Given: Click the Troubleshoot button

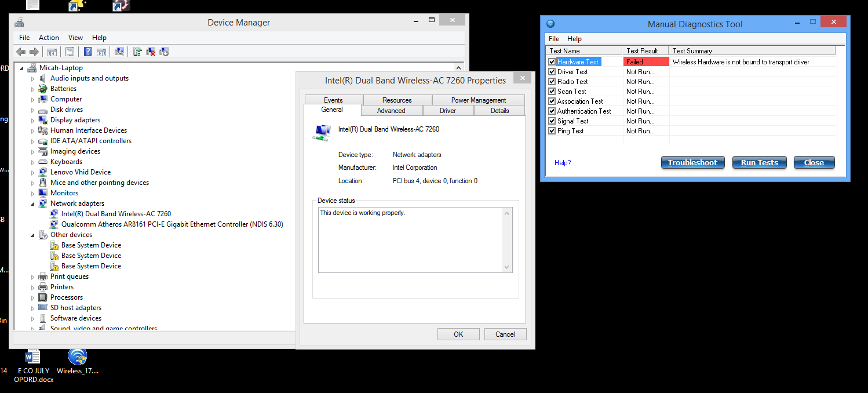Looking at the screenshot, I should (692, 163).
